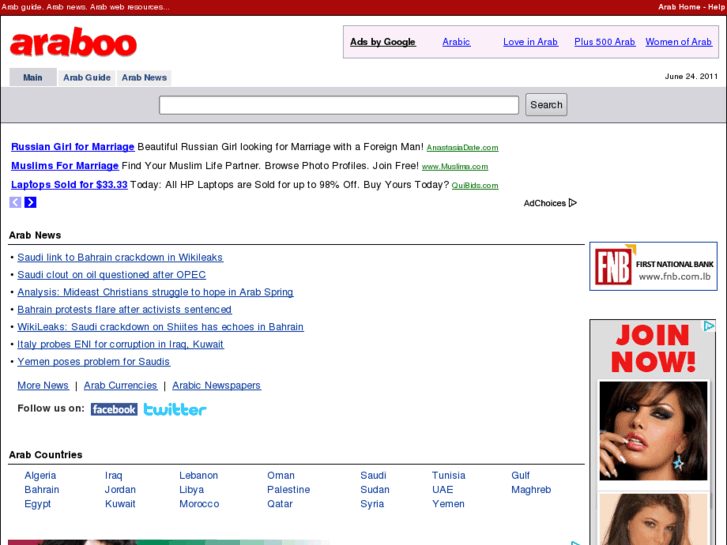Switch to the Arab News tab
This screenshot has height=545, width=727.
[144, 77]
